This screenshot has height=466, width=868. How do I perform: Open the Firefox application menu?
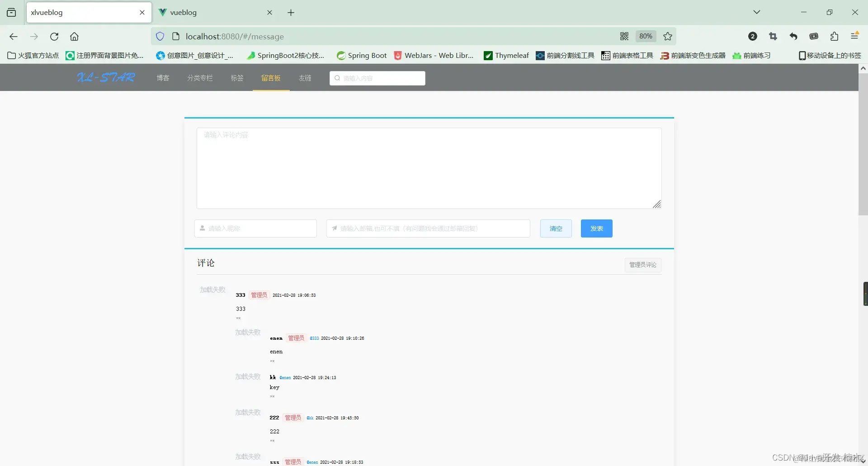855,36
